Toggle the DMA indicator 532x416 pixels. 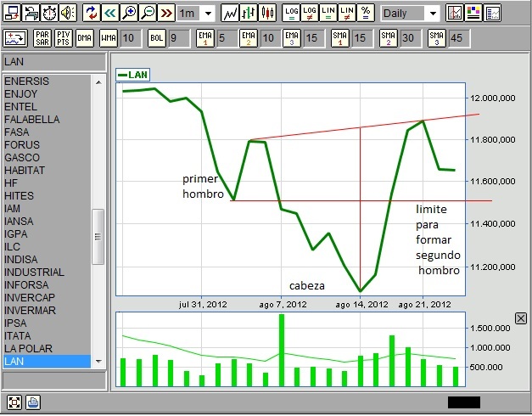pyautogui.click(x=85, y=38)
